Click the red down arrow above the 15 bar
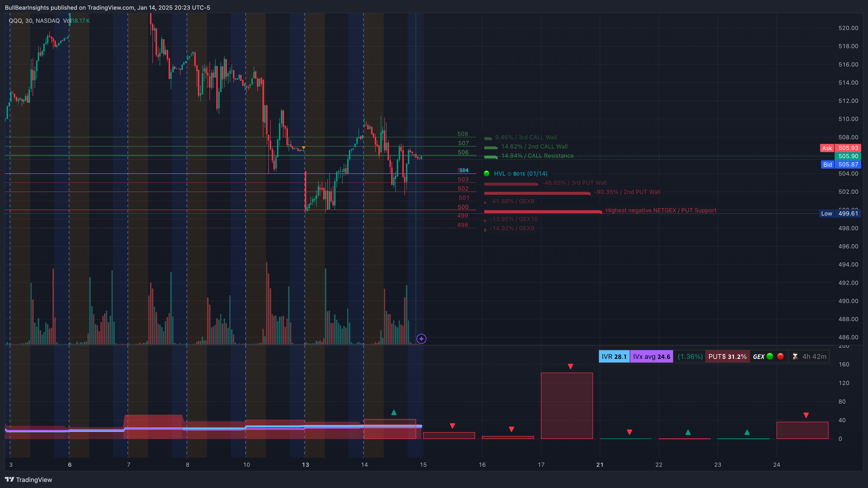This screenshot has width=868, height=488. 452,426
